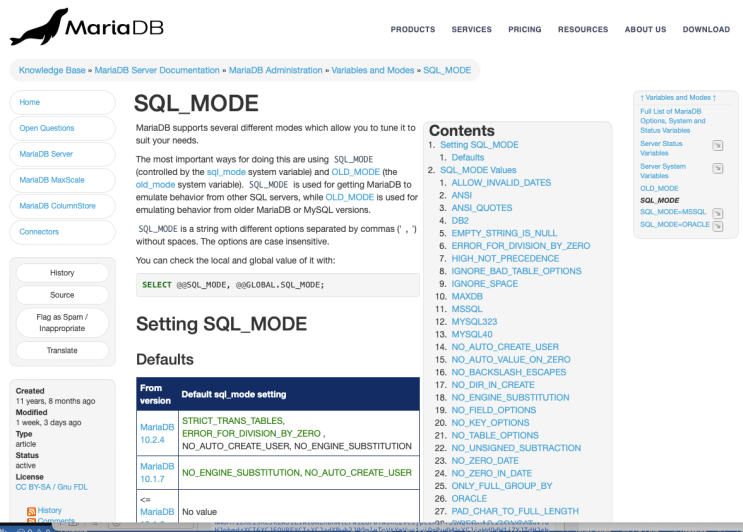This screenshot has width=743, height=532.
Task: Jump to ANSI_QUOTES section
Action: (x=481, y=208)
